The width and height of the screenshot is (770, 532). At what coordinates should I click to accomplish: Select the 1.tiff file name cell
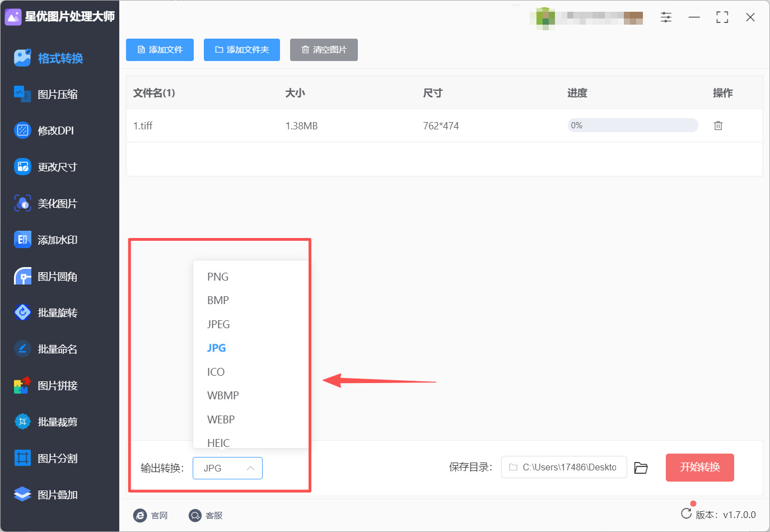point(143,126)
